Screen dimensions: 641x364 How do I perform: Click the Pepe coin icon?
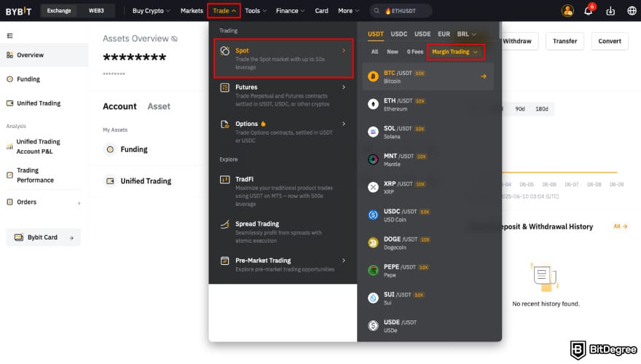(373, 270)
